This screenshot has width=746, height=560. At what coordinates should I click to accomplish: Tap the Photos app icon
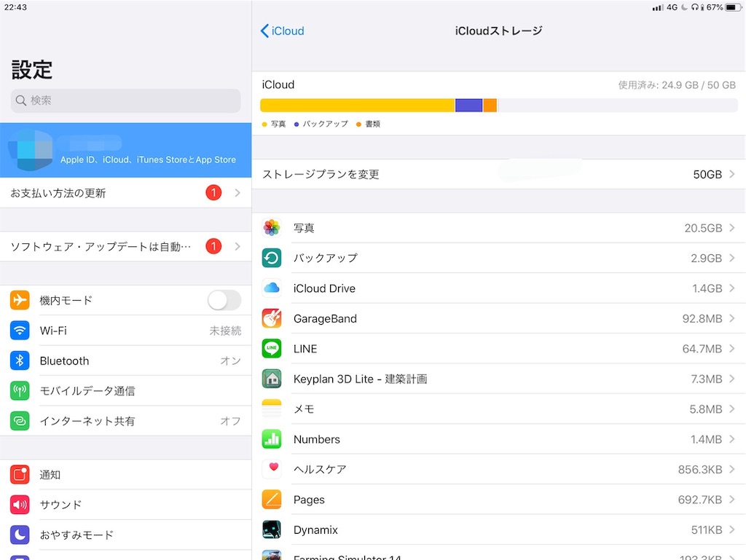272,228
